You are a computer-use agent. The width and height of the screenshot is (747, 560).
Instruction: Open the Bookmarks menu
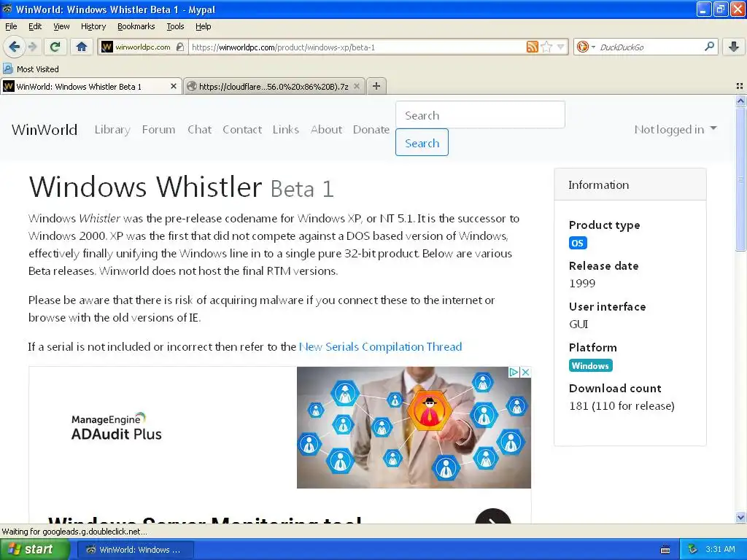136,26
